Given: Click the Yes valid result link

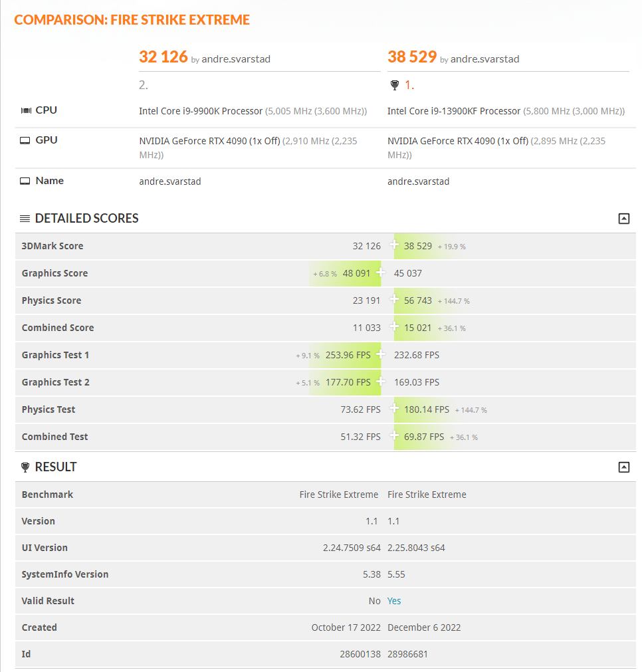Looking at the screenshot, I should [394, 601].
